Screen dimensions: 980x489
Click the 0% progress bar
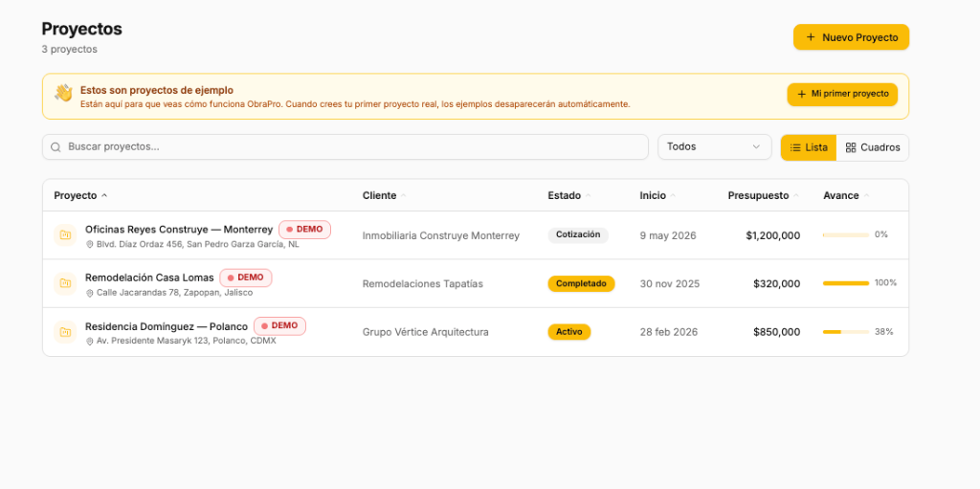pos(846,235)
